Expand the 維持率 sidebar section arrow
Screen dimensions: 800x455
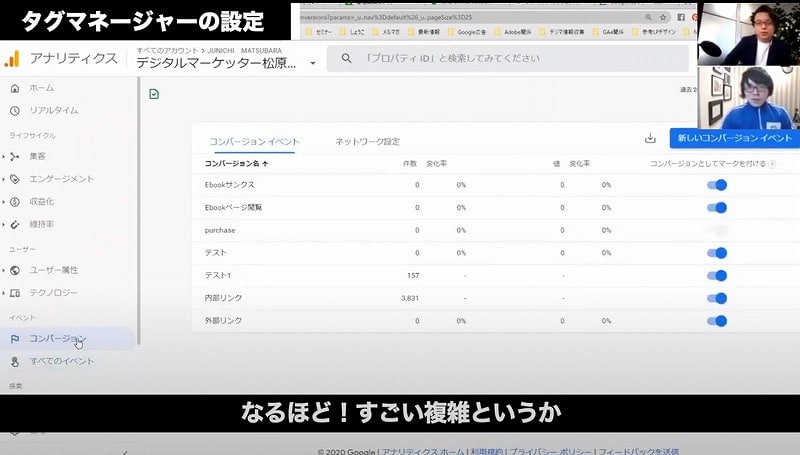pyautogui.click(x=4, y=224)
